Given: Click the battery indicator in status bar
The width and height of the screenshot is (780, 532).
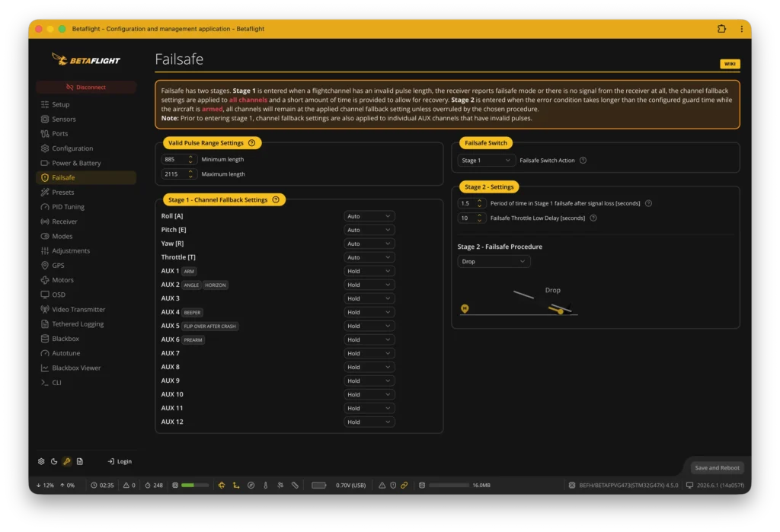Looking at the screenshot, I should click(x=319, y=486).
